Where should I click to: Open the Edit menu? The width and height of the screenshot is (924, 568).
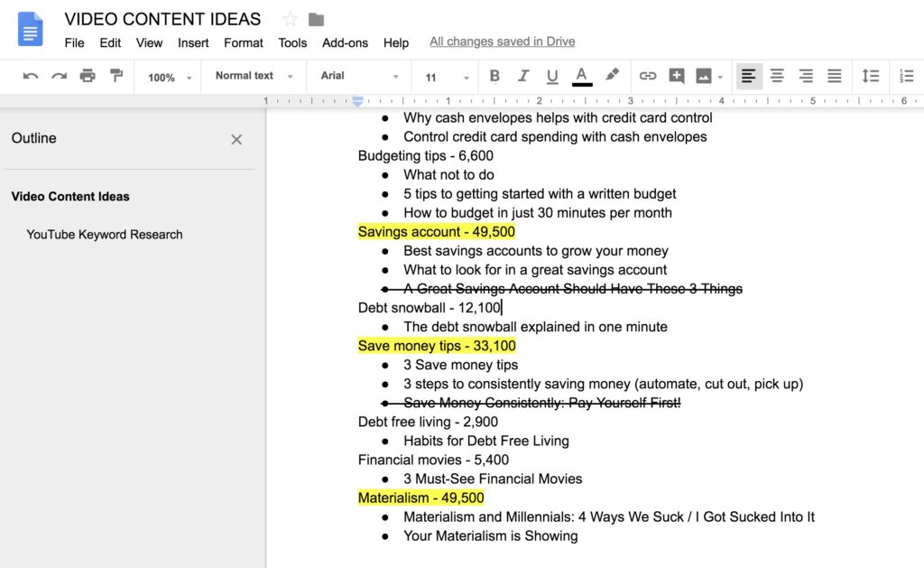(x=110, y=43)
